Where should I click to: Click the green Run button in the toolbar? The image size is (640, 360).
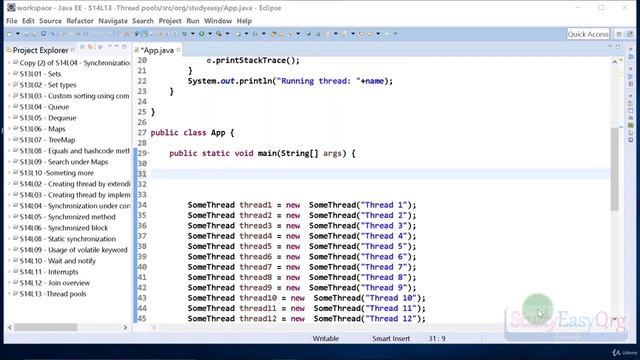point(202,34)
